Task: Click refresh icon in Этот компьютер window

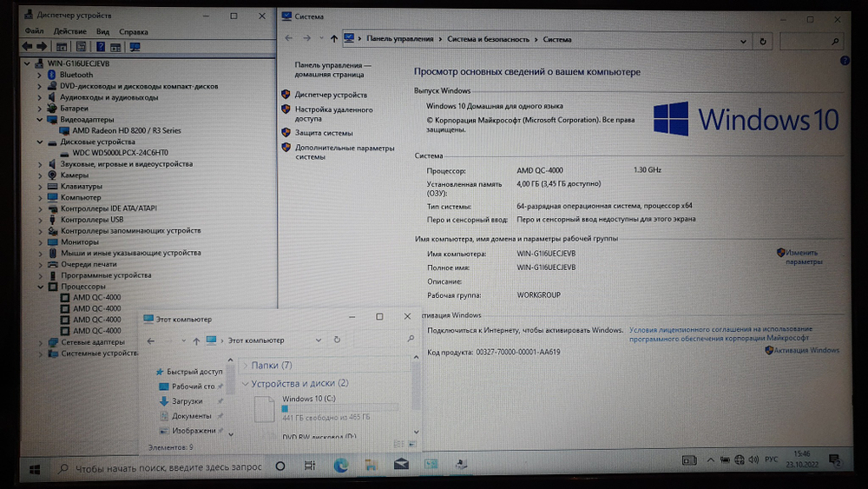Action: pyautogui.click(x=337, y=340)
